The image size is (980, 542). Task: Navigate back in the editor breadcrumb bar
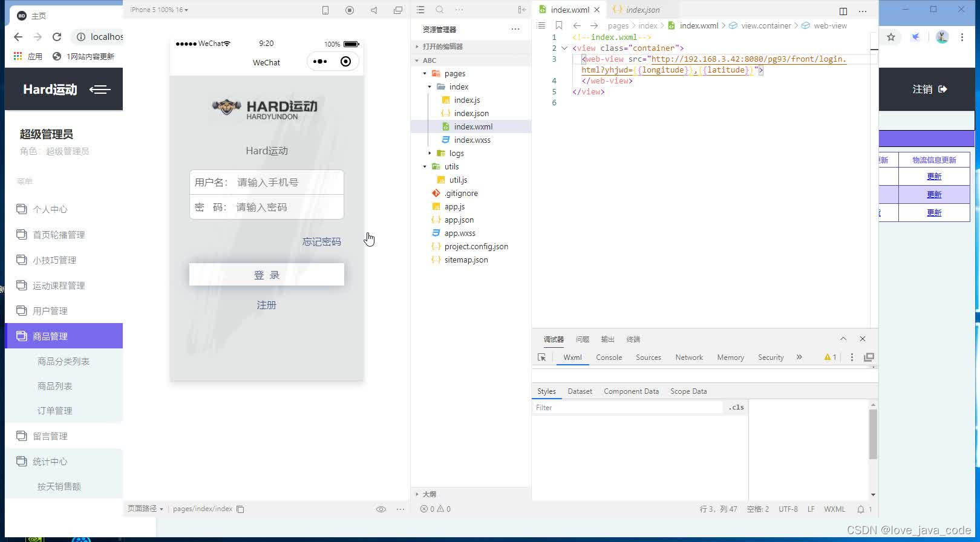coord(577,25)
